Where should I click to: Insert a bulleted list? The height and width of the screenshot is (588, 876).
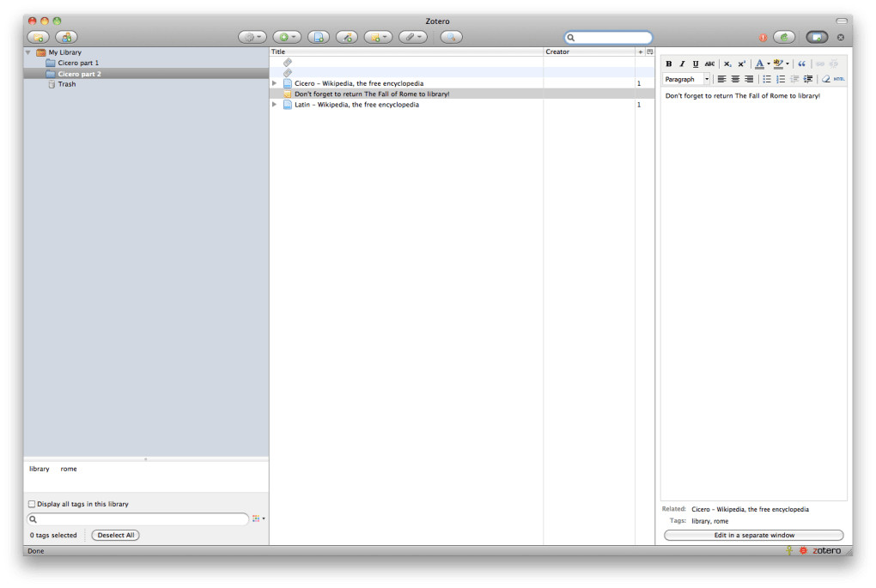coord(767,79)
